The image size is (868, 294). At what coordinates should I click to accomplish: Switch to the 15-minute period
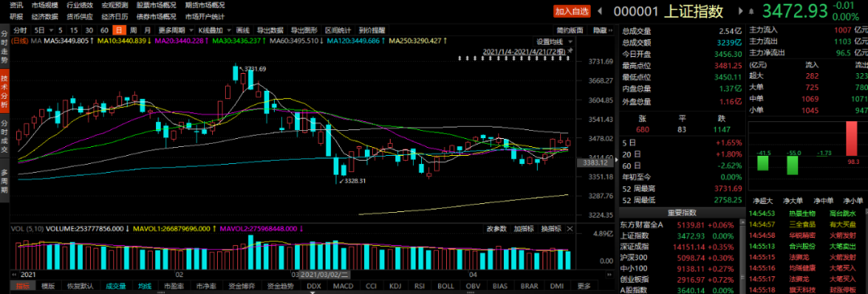(x=74, y=30)
